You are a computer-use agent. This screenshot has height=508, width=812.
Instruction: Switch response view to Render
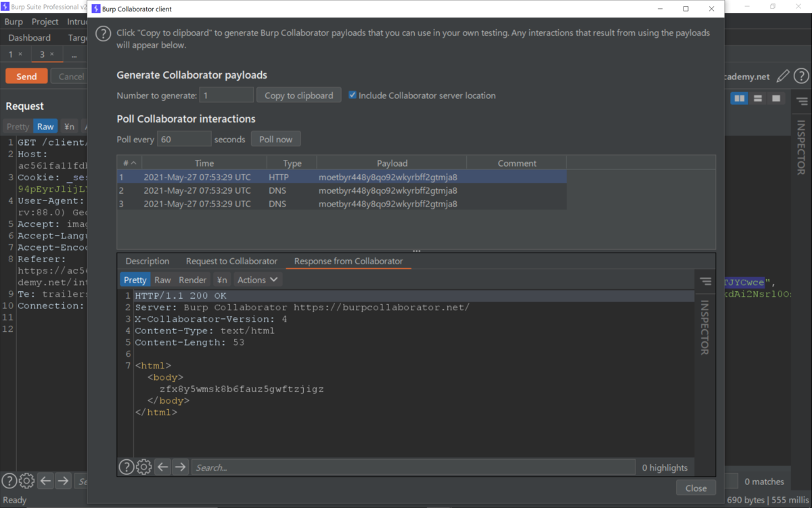point(193,280)
